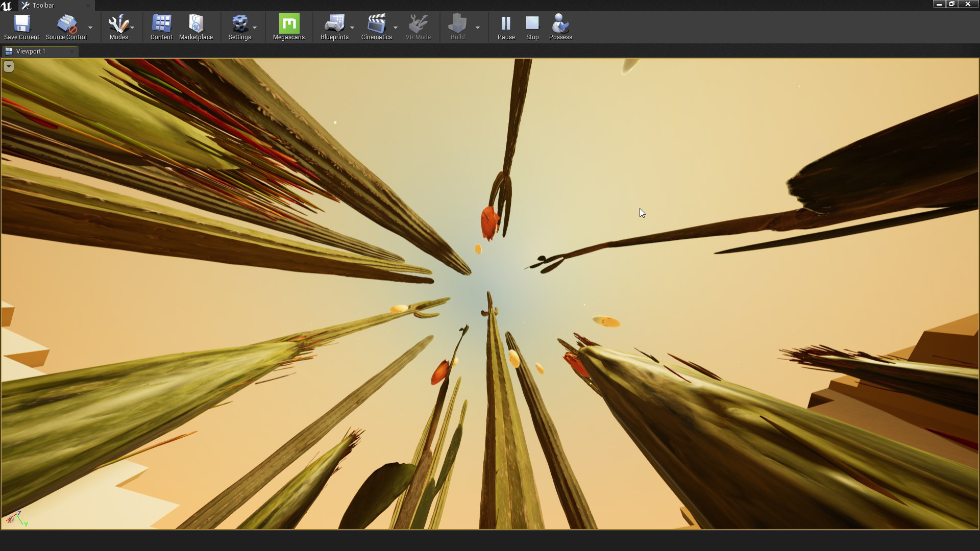The image size is (980, 551).
Task: Click the Possess player icon
Action: (560, 24)
